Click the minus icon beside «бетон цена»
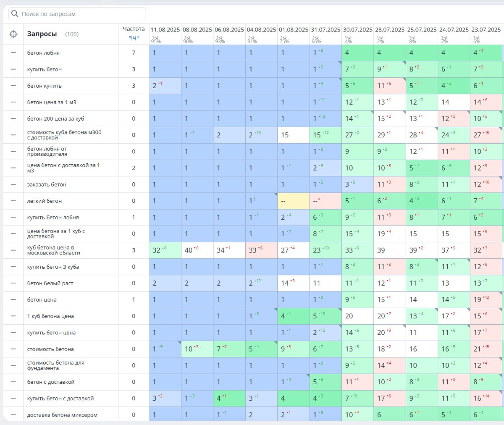 (x=13, y=299)
